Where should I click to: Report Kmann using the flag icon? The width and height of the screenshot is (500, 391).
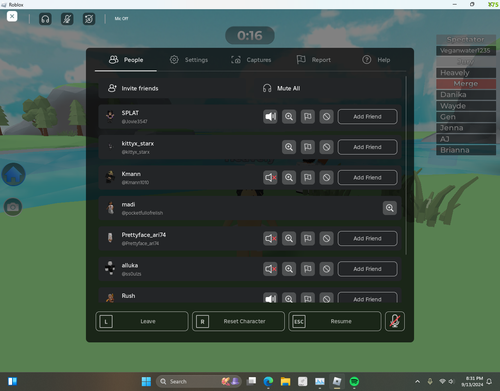coord(308,178)
